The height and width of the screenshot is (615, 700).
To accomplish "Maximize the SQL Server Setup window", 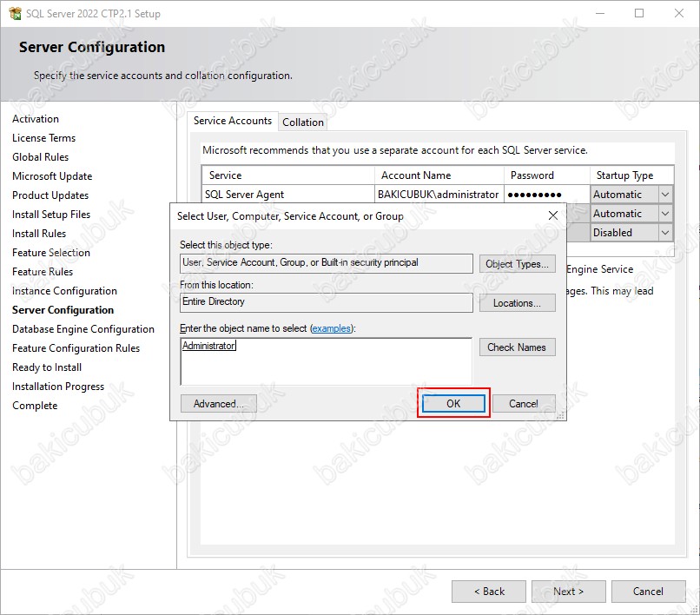I will point(639,13).
